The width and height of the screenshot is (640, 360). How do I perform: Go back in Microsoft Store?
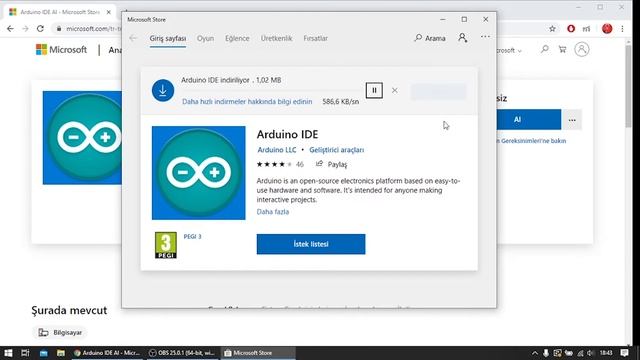pos(133,38)
